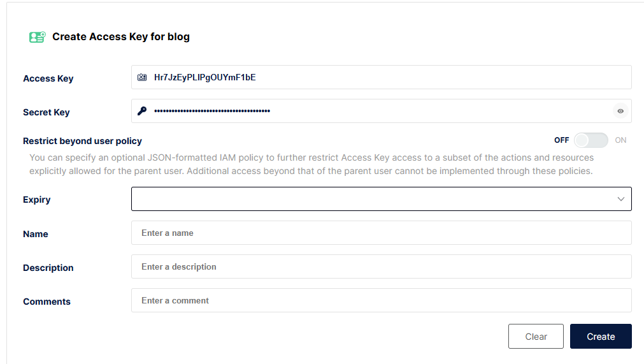Click the Expiry field label
The width and height of the screenshot is (644, 364).
[x=37, y=200]
